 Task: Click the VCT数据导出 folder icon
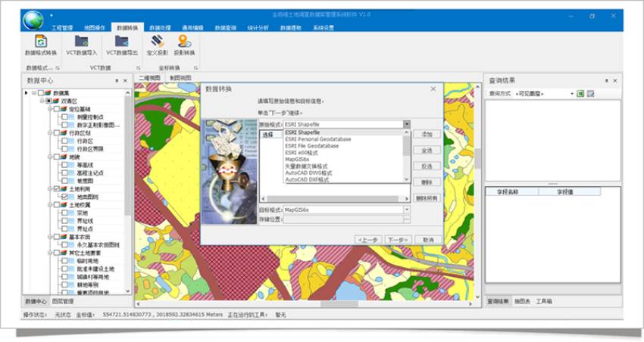121,42
